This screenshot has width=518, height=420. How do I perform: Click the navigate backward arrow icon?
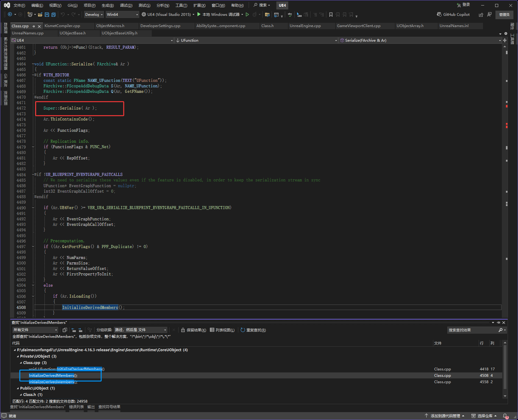pos(10,14)
